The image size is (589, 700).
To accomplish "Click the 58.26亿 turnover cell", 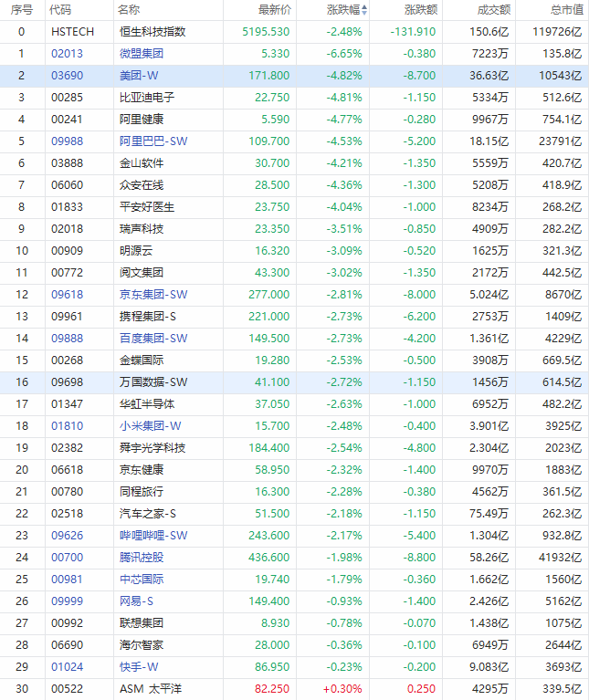I will coord(487,557).
